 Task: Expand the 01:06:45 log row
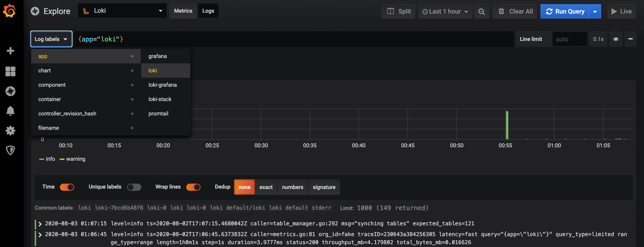point(40,234)
